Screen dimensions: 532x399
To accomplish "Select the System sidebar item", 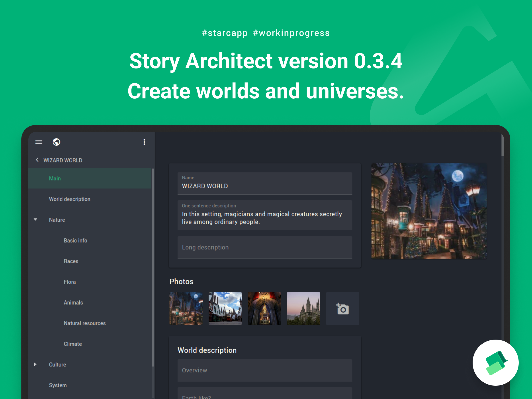I will click(90, 385).
